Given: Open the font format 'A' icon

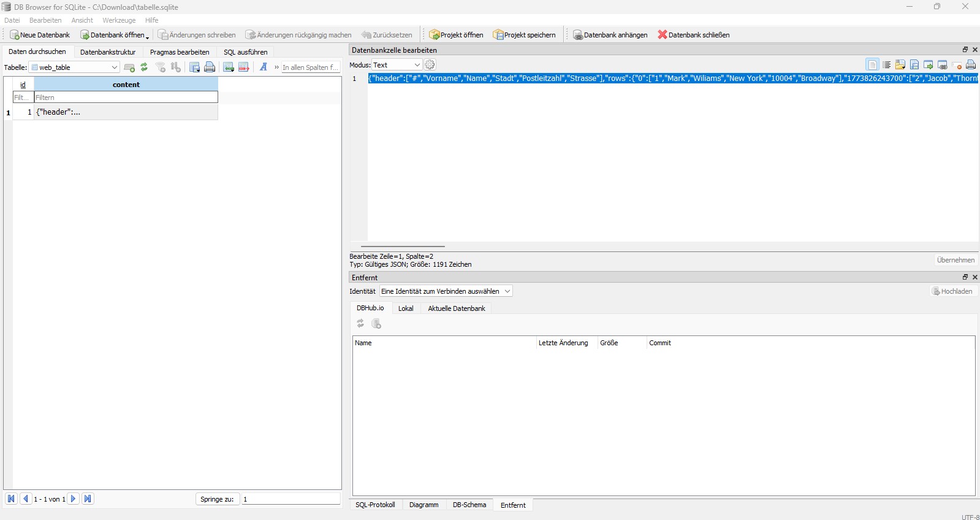Looking at the screenshot, I should point(264,67).
